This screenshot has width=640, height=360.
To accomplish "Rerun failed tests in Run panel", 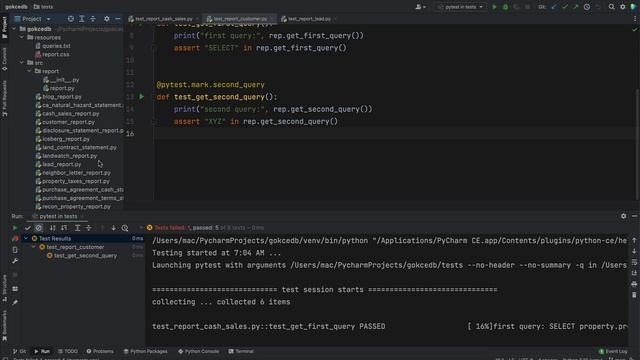I will [x=15, y=238].
